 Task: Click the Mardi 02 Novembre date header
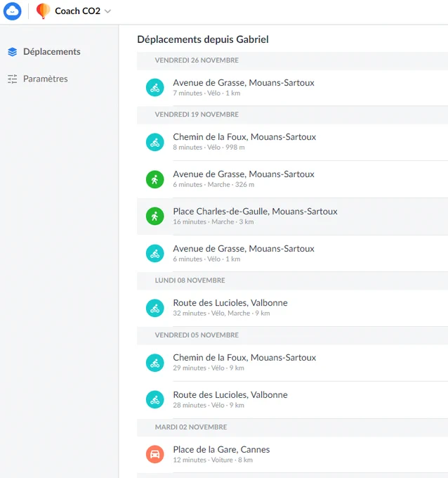292,427
